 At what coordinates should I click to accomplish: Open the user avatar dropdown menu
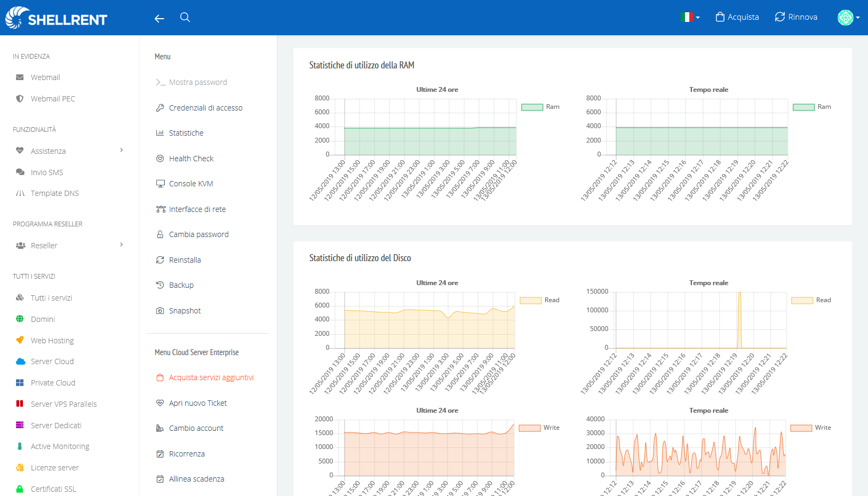(848, 18)
